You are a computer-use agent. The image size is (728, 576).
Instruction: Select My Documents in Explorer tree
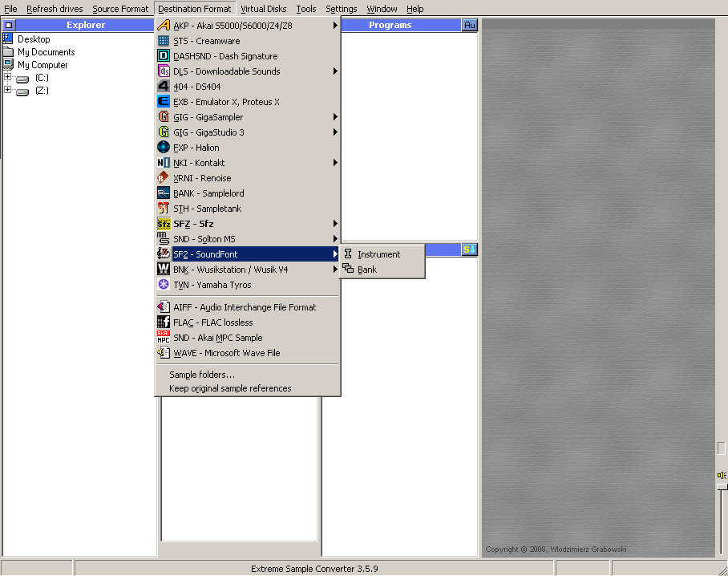tap(46, 52)
